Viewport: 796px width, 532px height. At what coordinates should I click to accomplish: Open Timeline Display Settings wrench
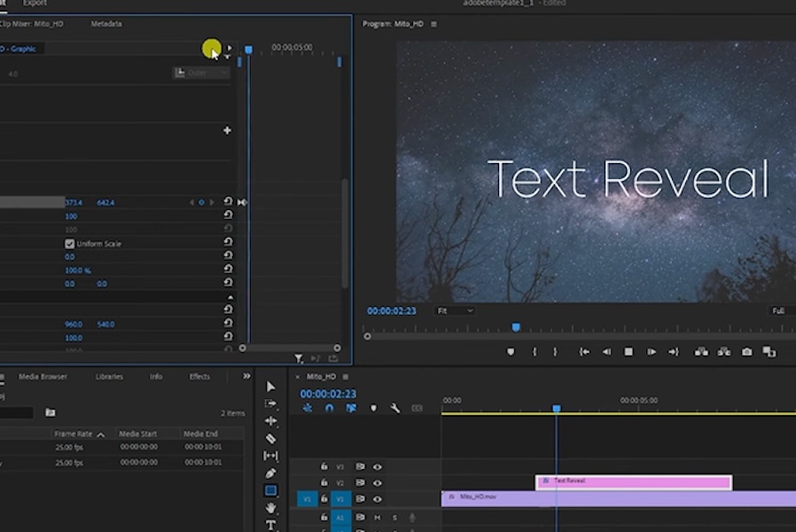[x=395, y=408]
